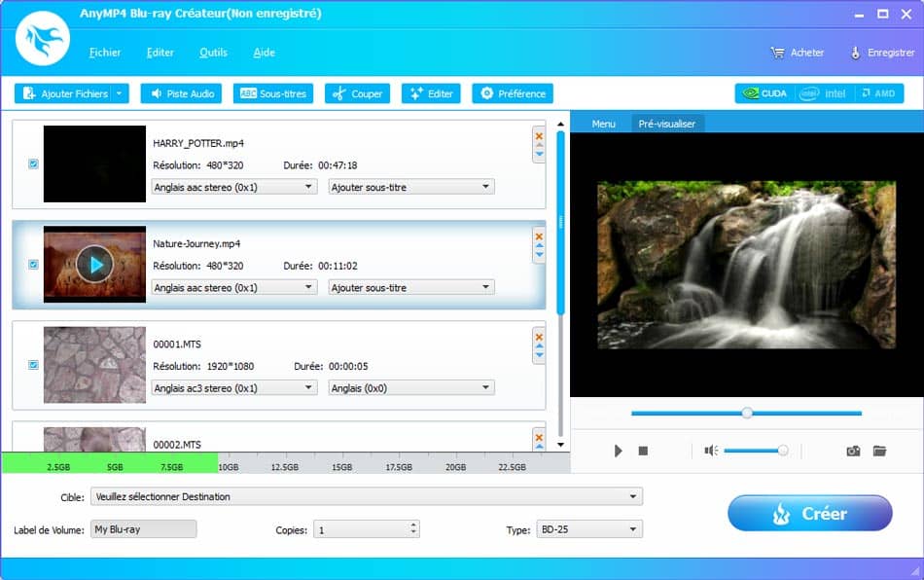
Task: Open the Outils menu
Action: (213, 53)
